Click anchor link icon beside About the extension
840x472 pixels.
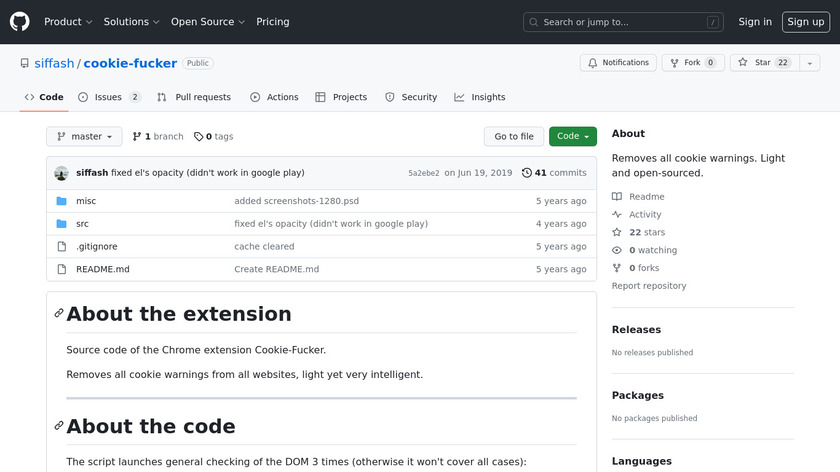(x=59, y=314)
